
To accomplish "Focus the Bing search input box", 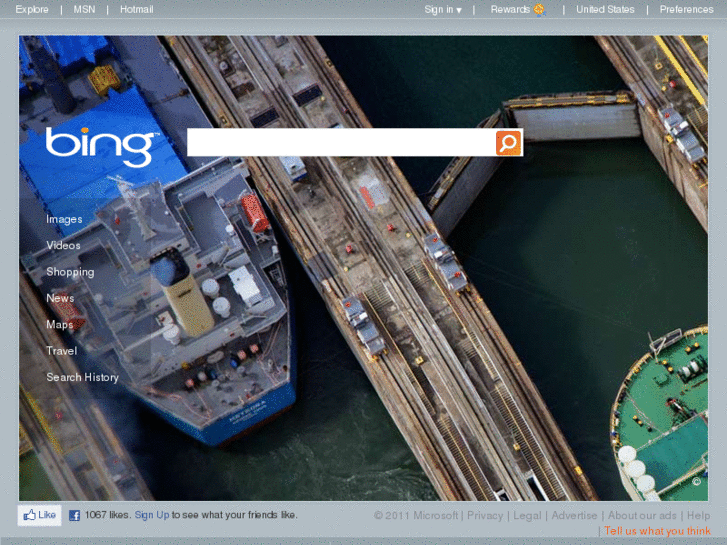I will (x=341, y=142).
